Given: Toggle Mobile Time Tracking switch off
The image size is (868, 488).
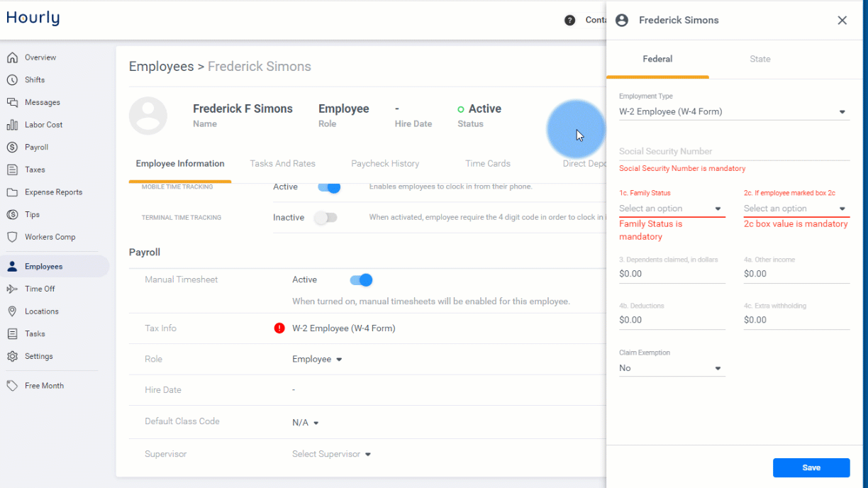Looking at the screenshot, I should click(329, 187).
